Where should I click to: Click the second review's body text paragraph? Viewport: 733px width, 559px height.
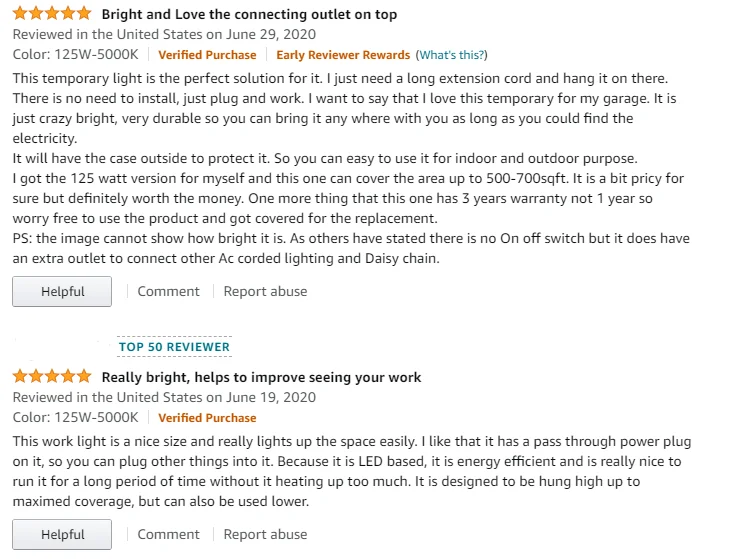point(350,471)
